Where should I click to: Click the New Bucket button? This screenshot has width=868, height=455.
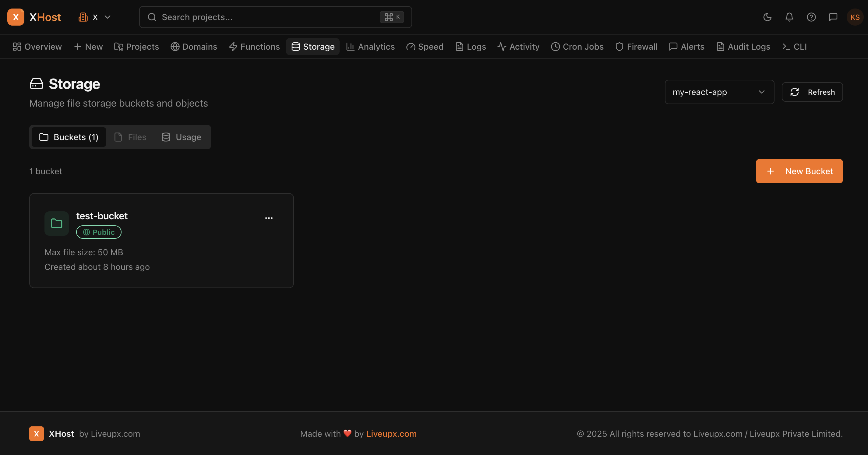[x=799, y=171]
